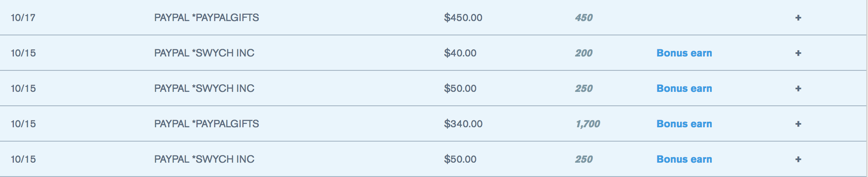
Task: Click the $450.00 transaction amount
Action: 463,18
